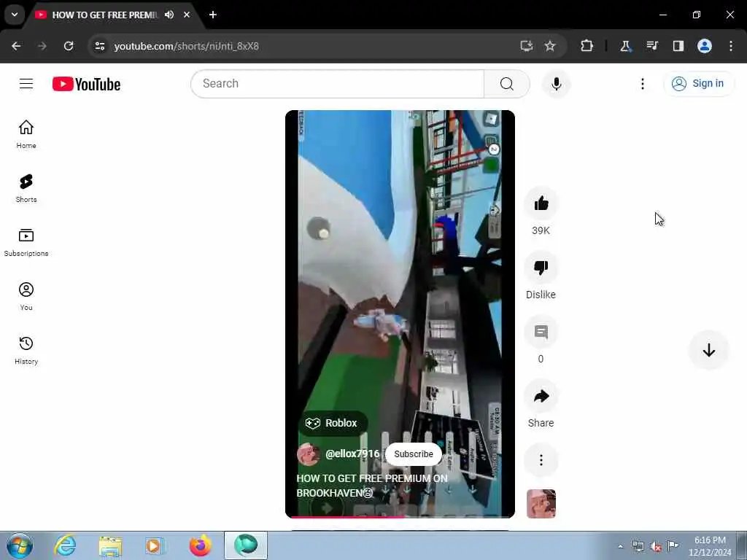Open Chrome three-dot main menu
This screenshot has height=560, width=747.
tap(731, 46)
